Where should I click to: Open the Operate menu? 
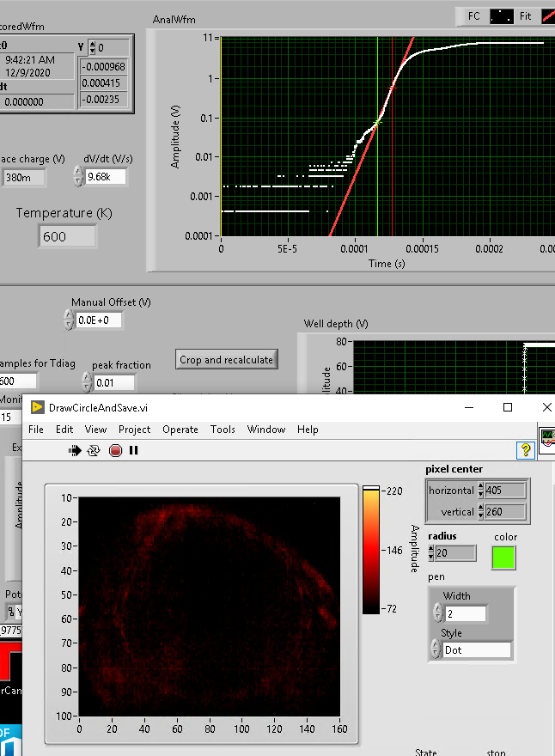180,430
